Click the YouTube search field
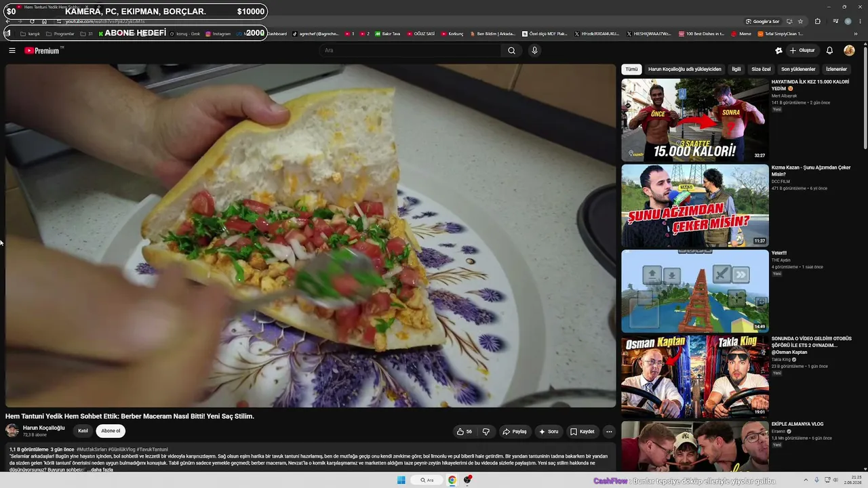868x488 pixels. (411, 50)
